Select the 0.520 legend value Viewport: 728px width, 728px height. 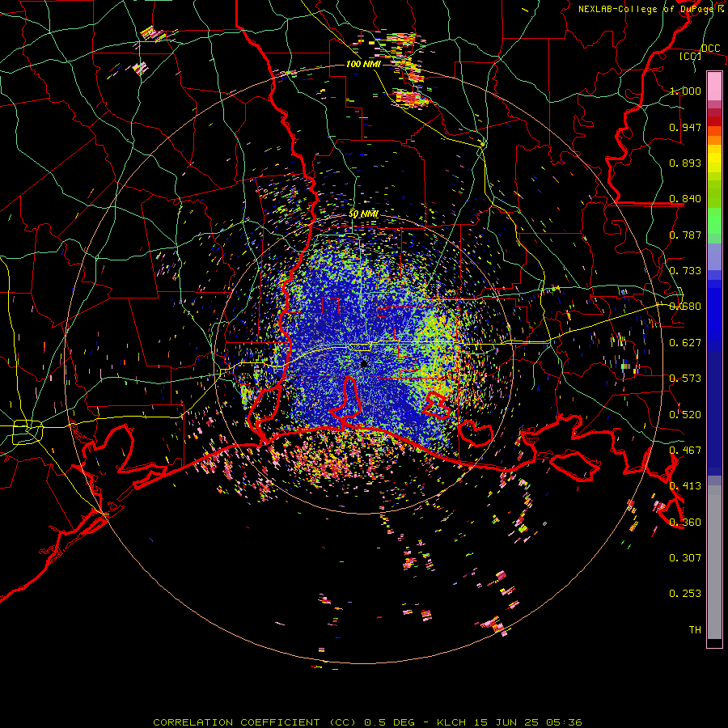point(685,415)
